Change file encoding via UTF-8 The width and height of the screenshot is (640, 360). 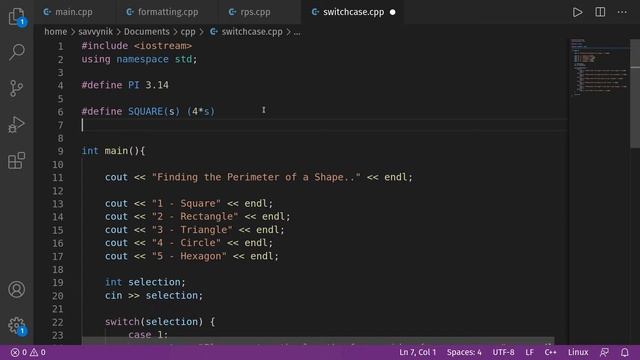pyautogui.click(x=503, y=352)
